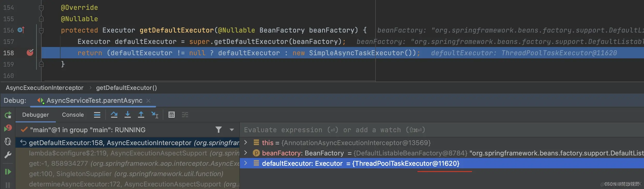
Task: Pause program in debug sidebar
Action: tap(8, 185)
